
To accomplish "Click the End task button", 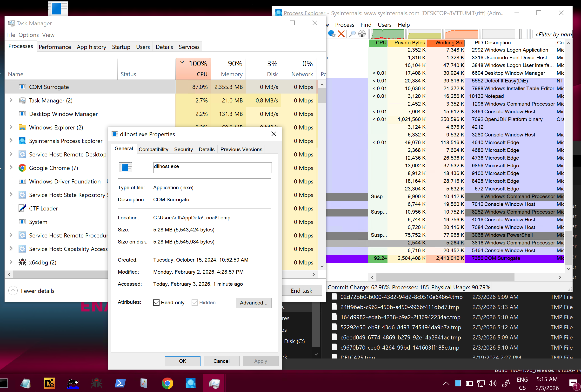I will pos(301,291).
